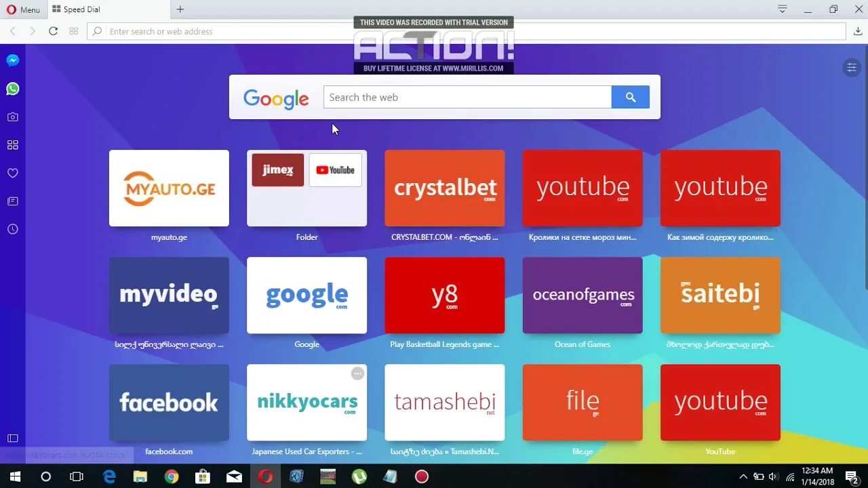Click the 'Play Basketball Legends game' label
This screenshot has width=868, height=488.
point(444,344)
